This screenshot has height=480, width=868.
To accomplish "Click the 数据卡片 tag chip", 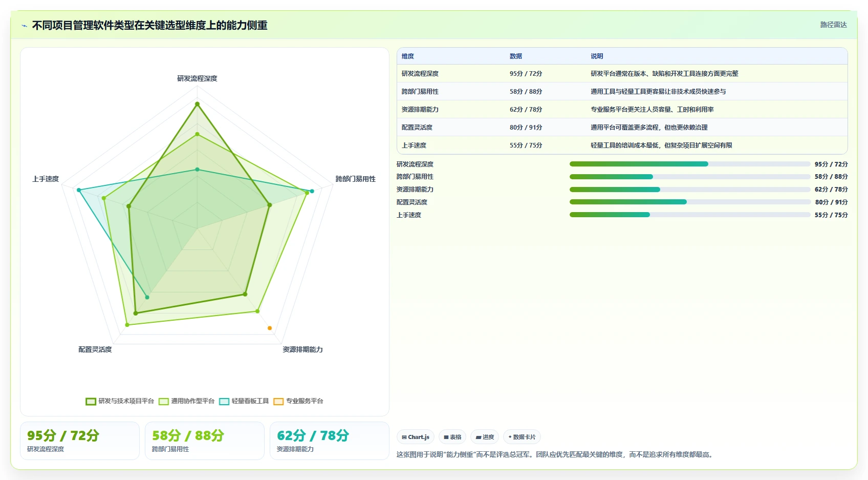I will 522,437.
